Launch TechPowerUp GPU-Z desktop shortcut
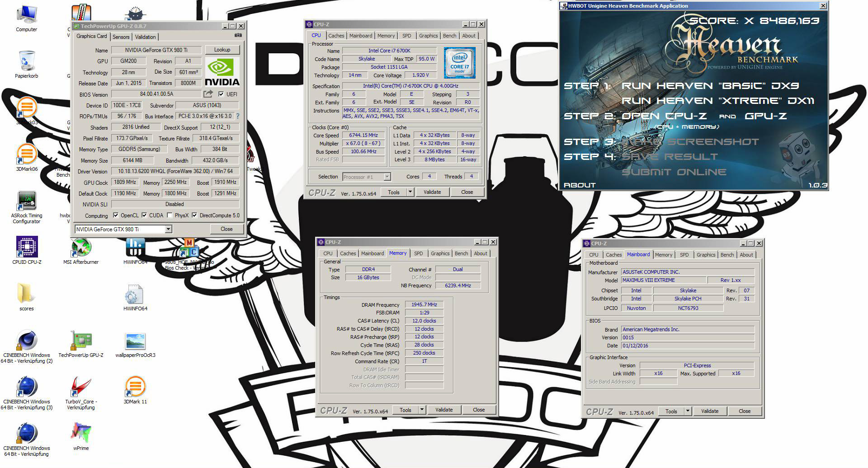 (81, 344)
